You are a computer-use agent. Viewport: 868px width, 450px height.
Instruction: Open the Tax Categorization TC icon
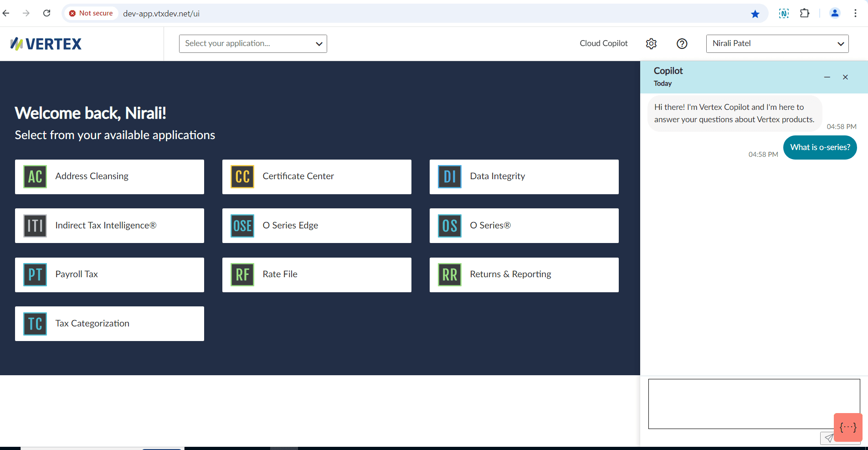tap(35, 324)
